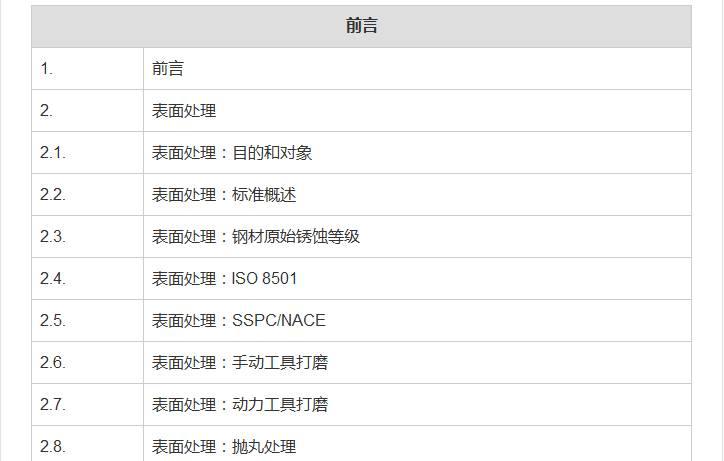Open 表面处理：抛丸处理 entry

tap(224, 446)
